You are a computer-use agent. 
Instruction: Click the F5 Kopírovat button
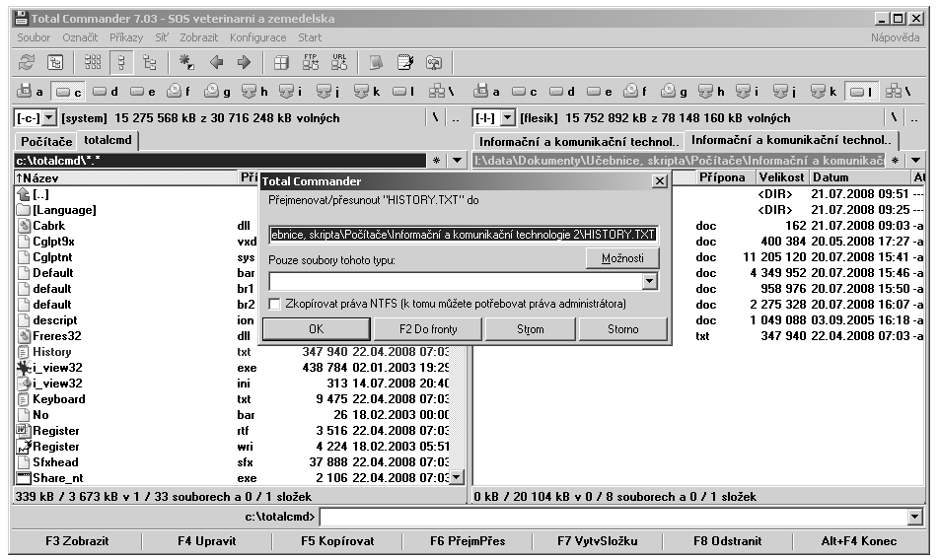(337, 541)
